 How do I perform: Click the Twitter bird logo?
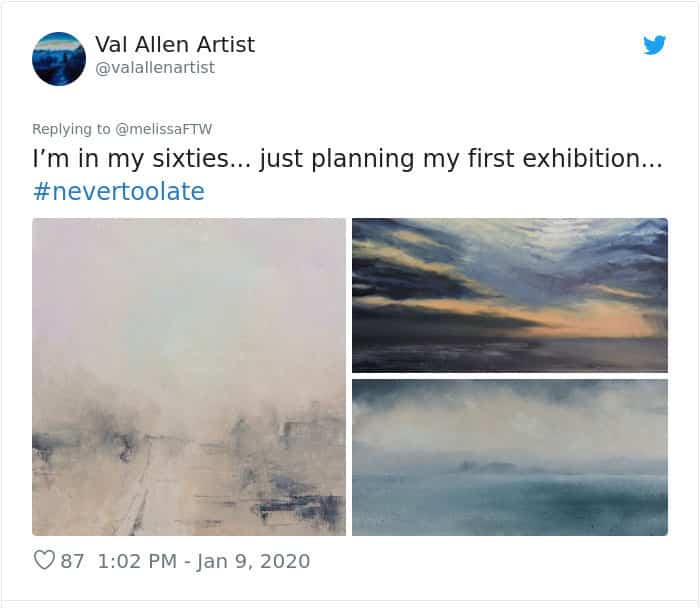click(654, 45)
